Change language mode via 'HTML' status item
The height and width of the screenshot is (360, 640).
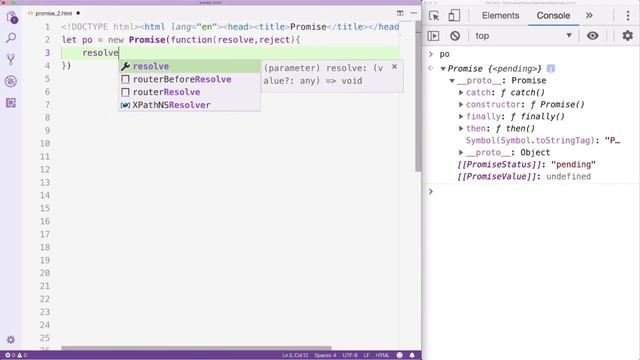click(x=382, y=355)
